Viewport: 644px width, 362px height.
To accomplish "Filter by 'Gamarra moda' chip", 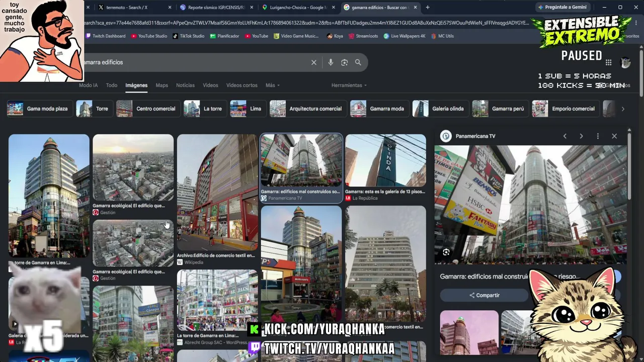I will tap(379, 109).
